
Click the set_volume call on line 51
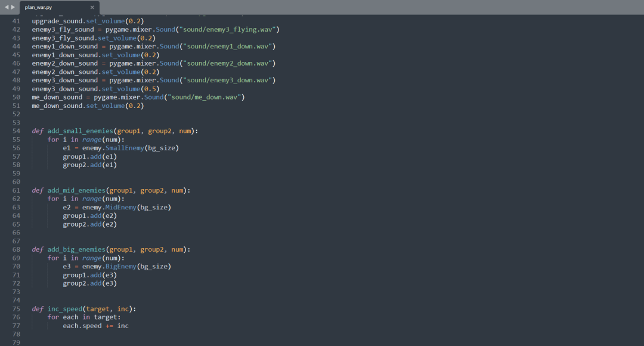point(105,106)
